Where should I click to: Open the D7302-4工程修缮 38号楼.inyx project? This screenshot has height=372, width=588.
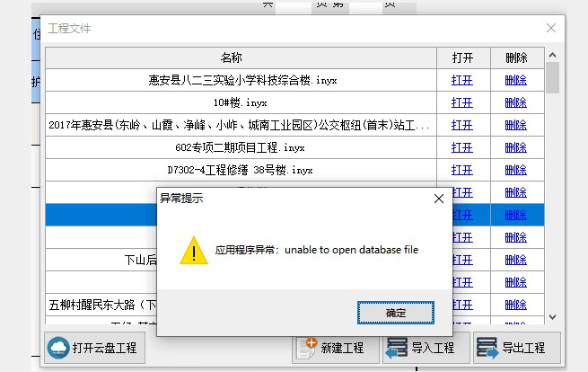462,170
